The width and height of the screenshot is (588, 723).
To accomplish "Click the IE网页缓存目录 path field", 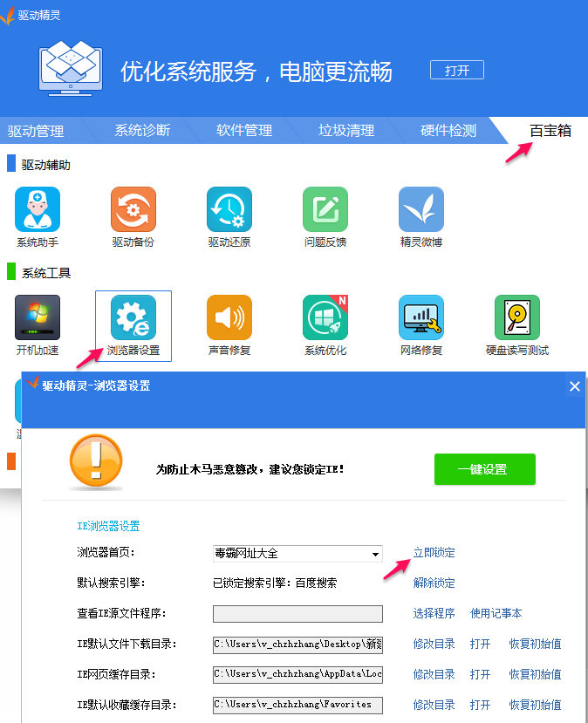I will click(297, 674).
